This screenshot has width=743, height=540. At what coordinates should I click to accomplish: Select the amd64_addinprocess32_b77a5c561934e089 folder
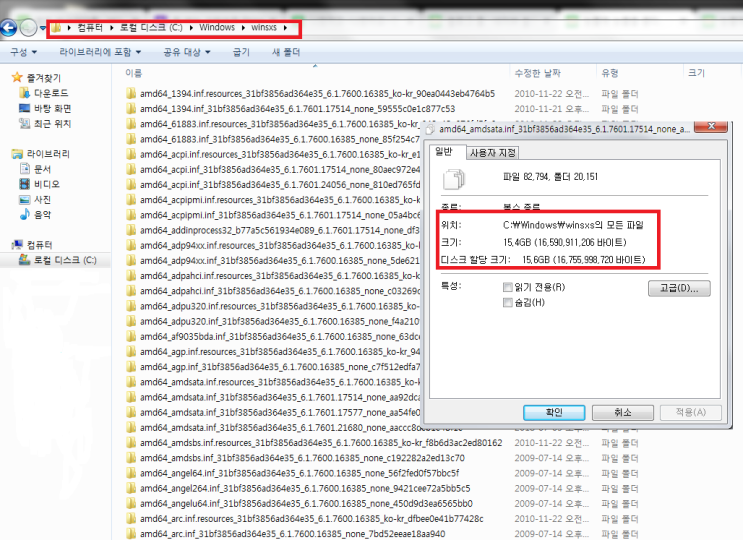280,230
